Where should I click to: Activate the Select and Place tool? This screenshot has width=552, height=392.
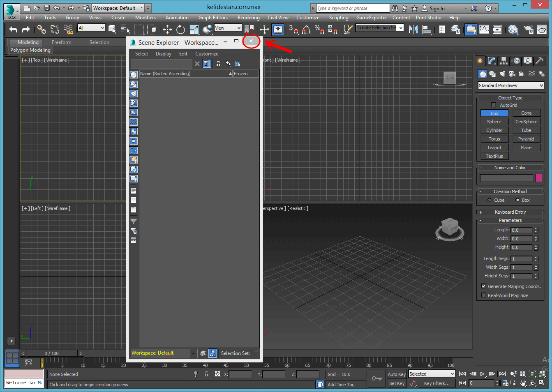208,29
